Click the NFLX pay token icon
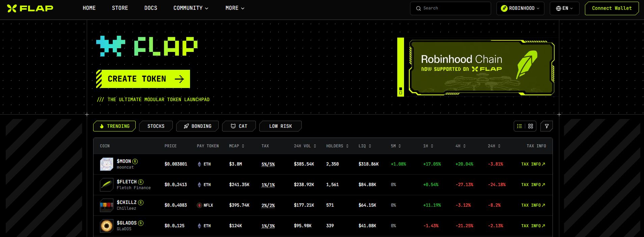 coord(199,205)
